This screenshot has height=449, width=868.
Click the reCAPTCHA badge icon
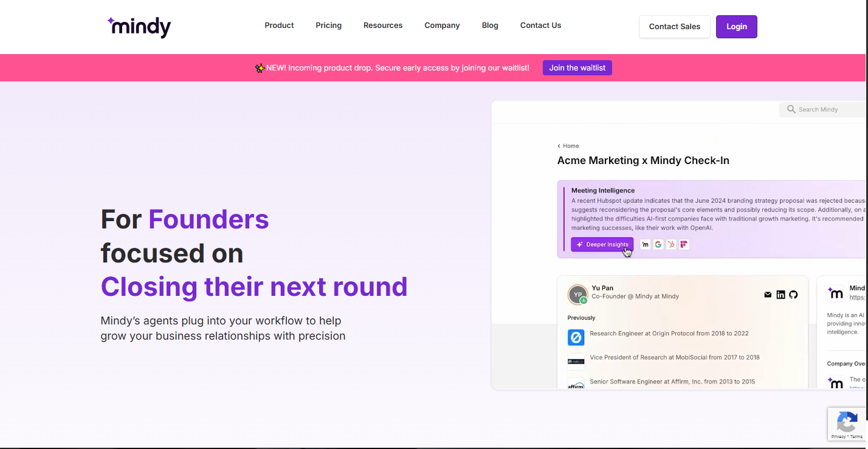tap(847, 421)
